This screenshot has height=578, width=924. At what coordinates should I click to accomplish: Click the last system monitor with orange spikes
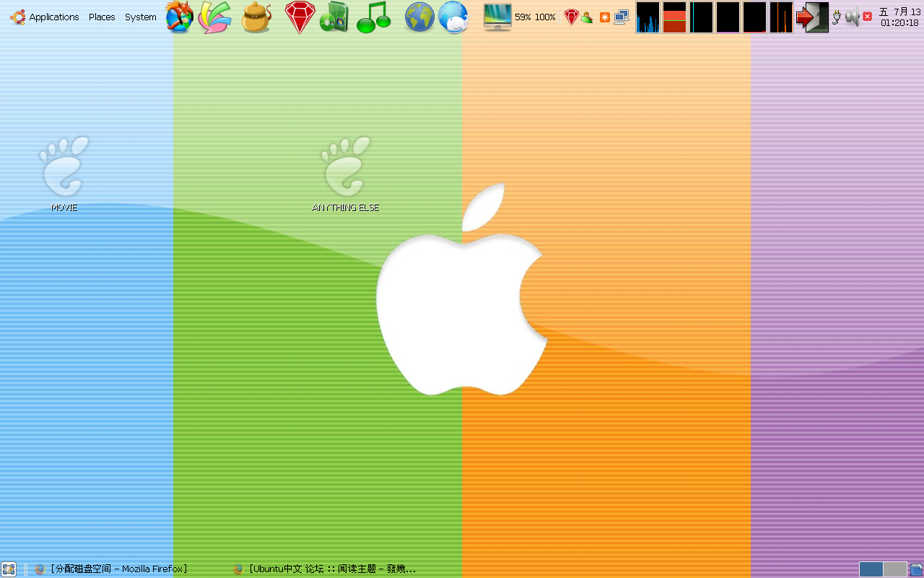click(x=781, y=17)
